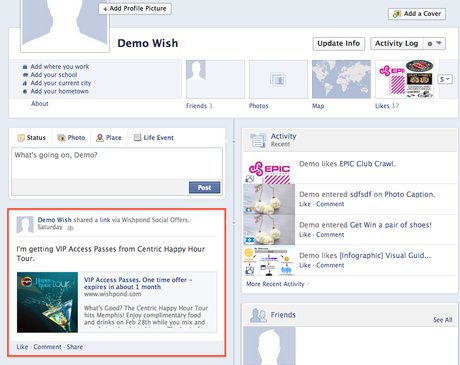
Task: Open the Activity Log
Action: pyautogui.click(x=397, y=43)
